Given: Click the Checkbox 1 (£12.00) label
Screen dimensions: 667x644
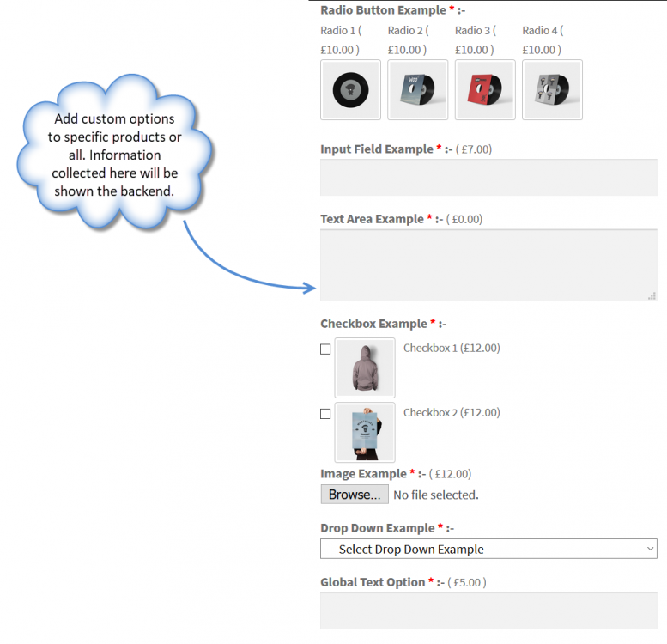Looking at the screenshot, I should point(452,349).
